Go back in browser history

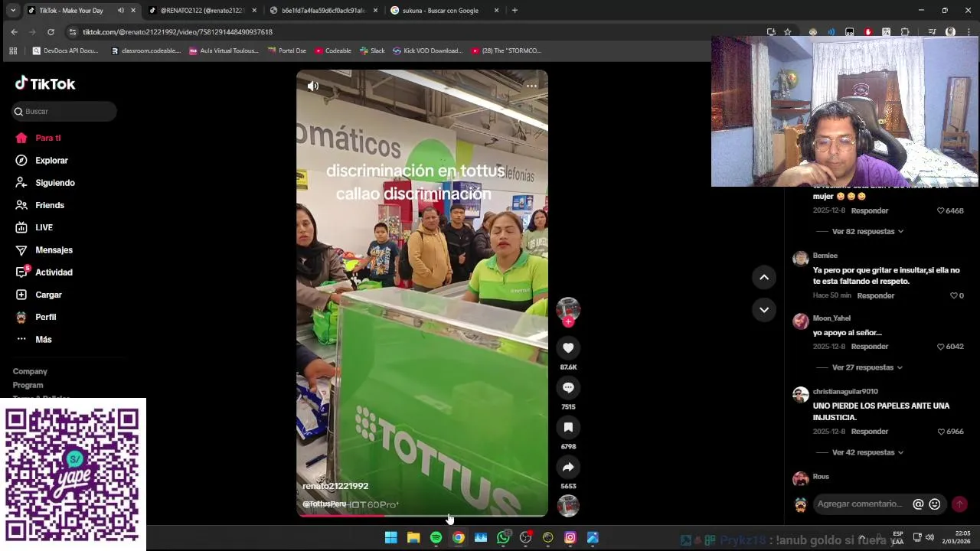click(x=14, y=32)
